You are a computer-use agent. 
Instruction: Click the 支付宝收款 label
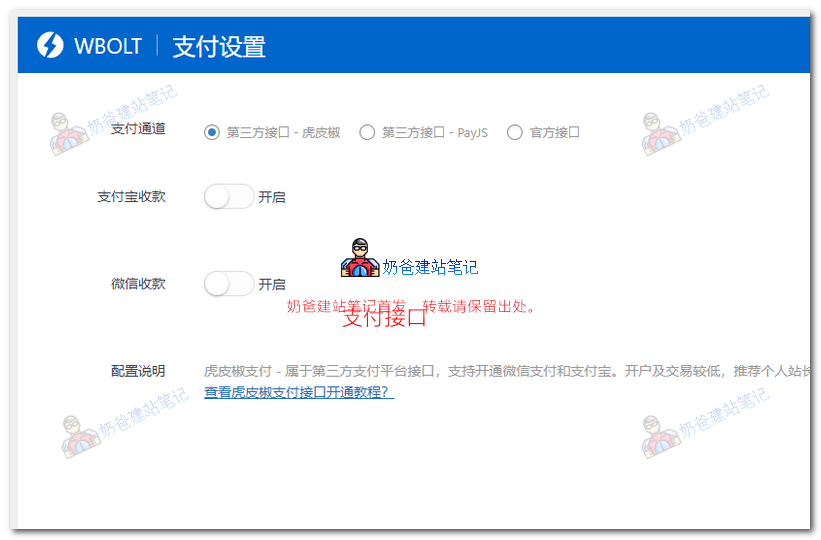[131, 197]
